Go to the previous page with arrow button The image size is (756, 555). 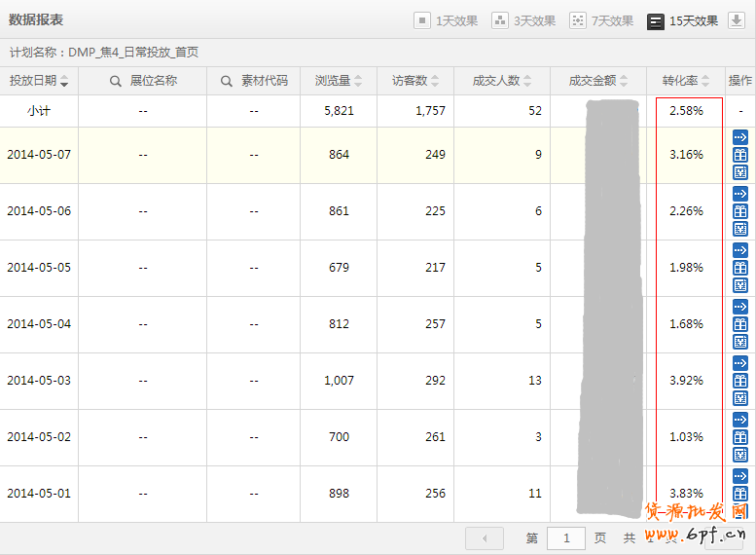point(485,537)
